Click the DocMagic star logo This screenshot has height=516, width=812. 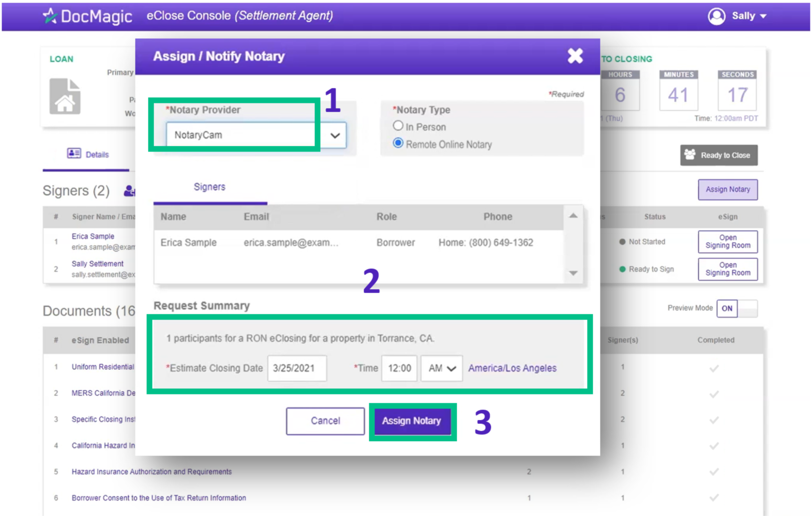[x=50, y=16]
